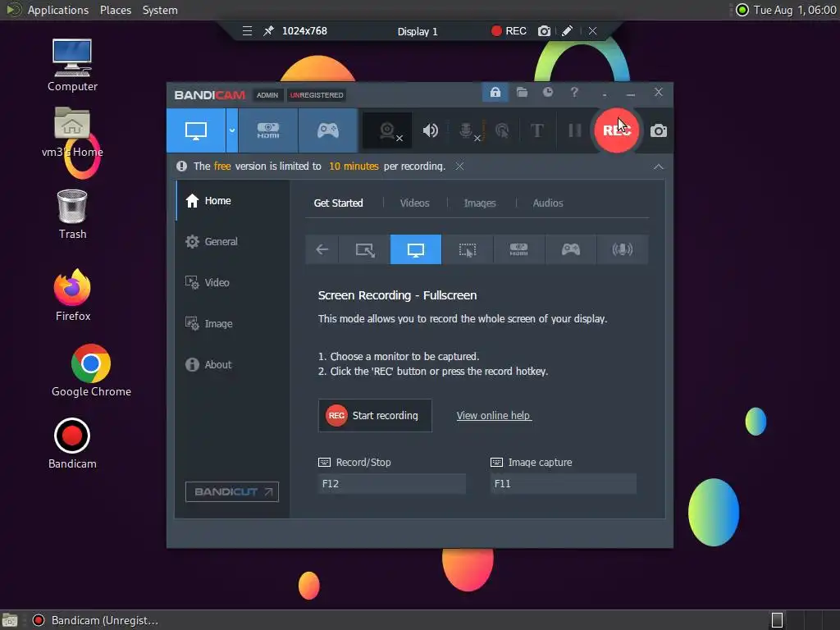Viewport: 840px width, 630px height.
Task: Click Start recording button
Action: tap(375, 416)
